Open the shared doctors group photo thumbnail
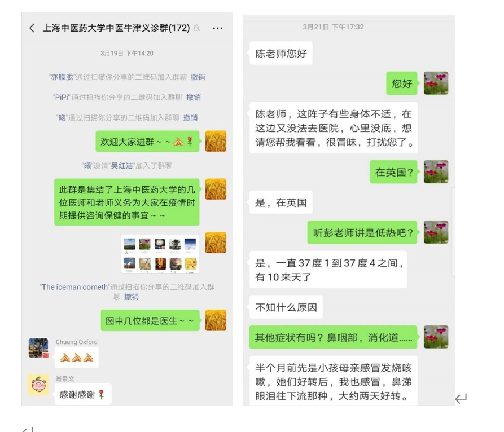 coord(160,253)
